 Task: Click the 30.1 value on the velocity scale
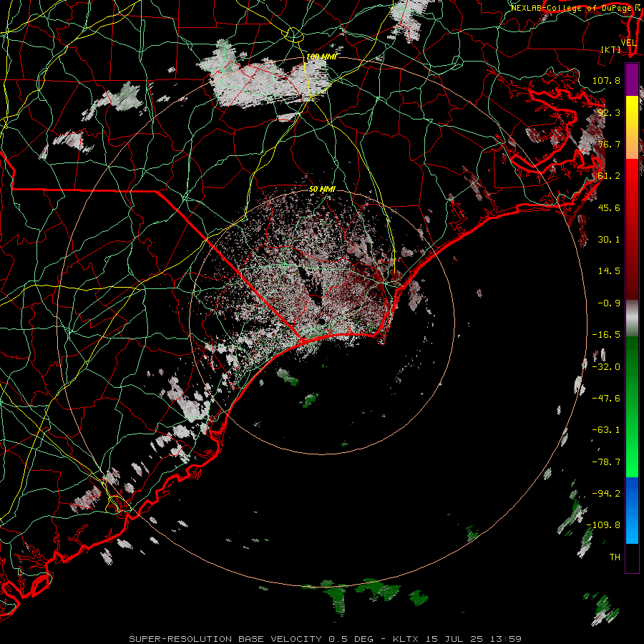(609, 240)
